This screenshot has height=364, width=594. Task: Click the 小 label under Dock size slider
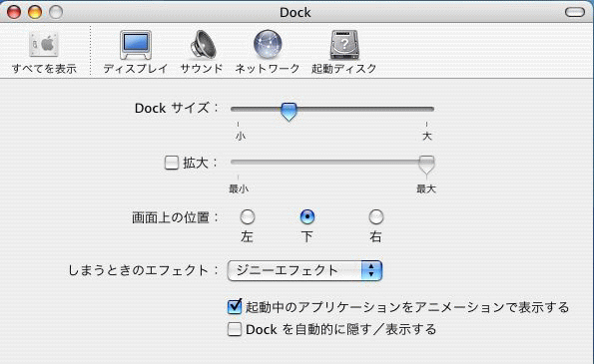241,136
